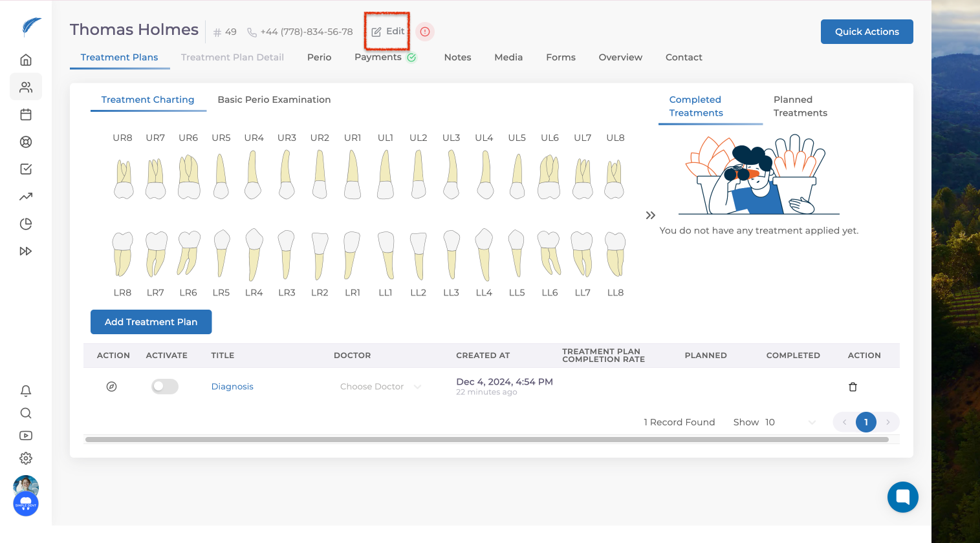Image resolution: width=980 pixels, height=543 pixels.
Task: Toggle the Diagnosis plan activate switch
Action: [165, 387]
